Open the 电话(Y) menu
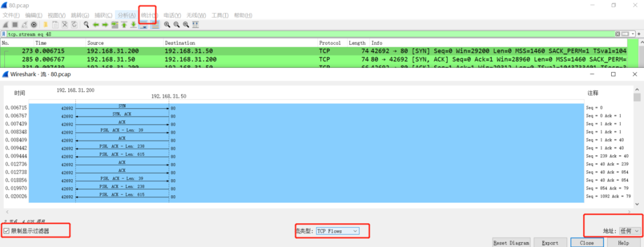644x247 pixels. (x=172, y=15)
